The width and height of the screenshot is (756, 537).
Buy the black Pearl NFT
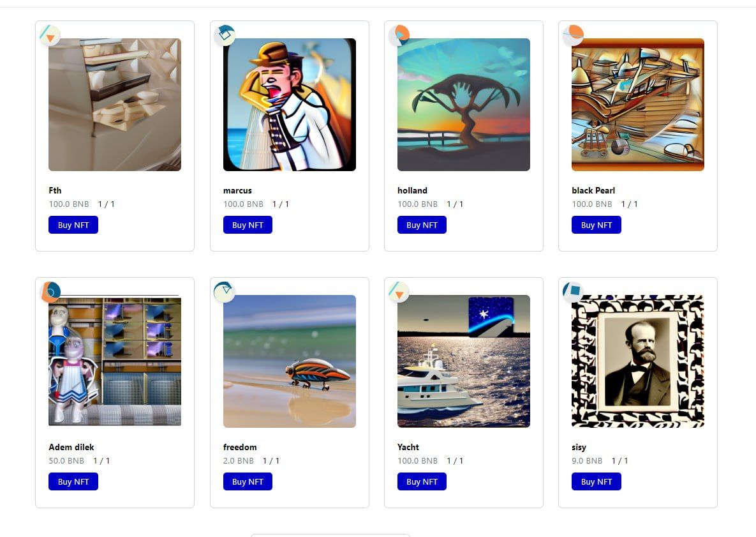pyautogui.click(x=597, y=225)
